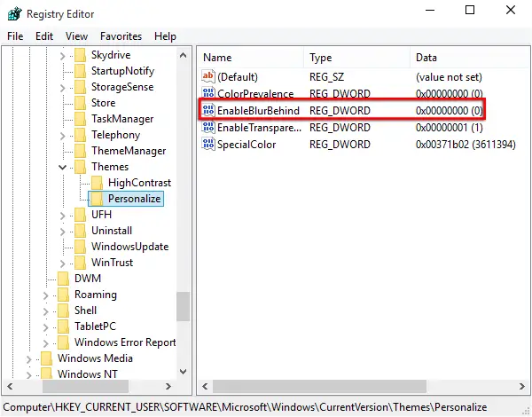Image resolution: width=532 pixels, height=417 pixels.
Task: Click the SpecialColor DWORD icon
Action: click(x=208, y=144)
